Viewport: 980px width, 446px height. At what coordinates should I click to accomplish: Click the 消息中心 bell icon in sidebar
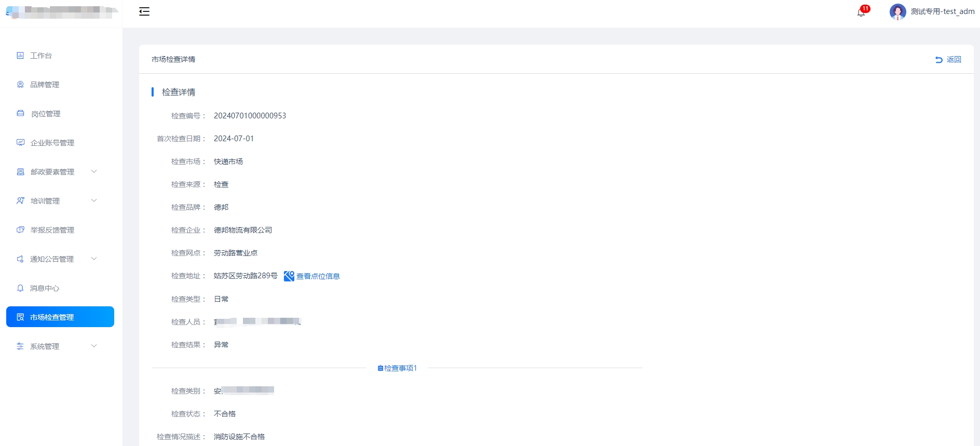(x=20, y=288)
